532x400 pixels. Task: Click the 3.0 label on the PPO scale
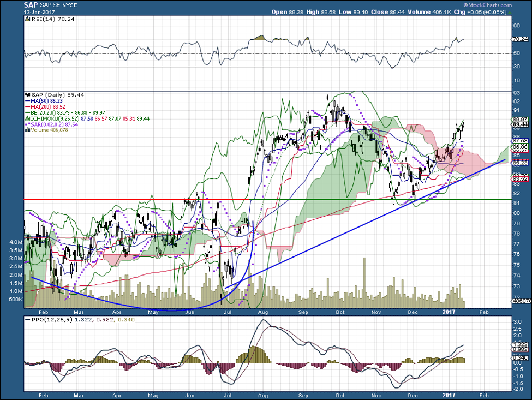coord(517,321)
